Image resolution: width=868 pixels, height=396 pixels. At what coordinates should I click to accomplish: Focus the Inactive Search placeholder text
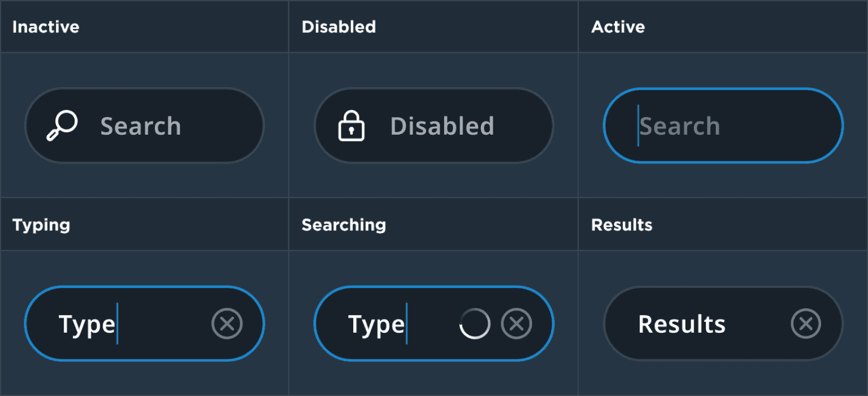tap(141, 126)
